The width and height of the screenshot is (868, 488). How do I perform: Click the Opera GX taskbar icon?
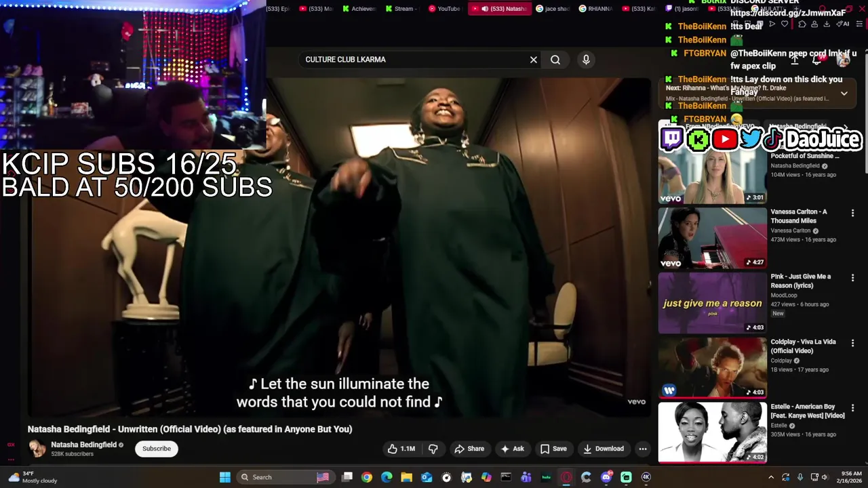coord(566,477)
